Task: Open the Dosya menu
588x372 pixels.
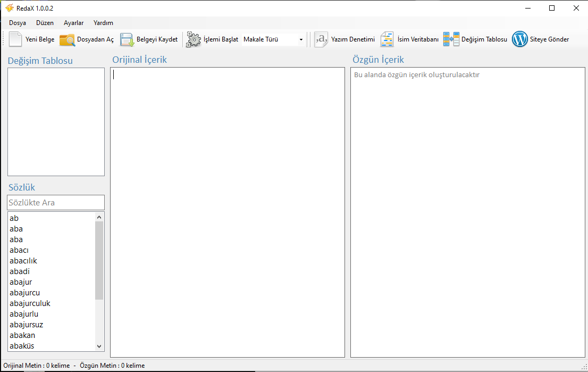Action: pos(18,23)
